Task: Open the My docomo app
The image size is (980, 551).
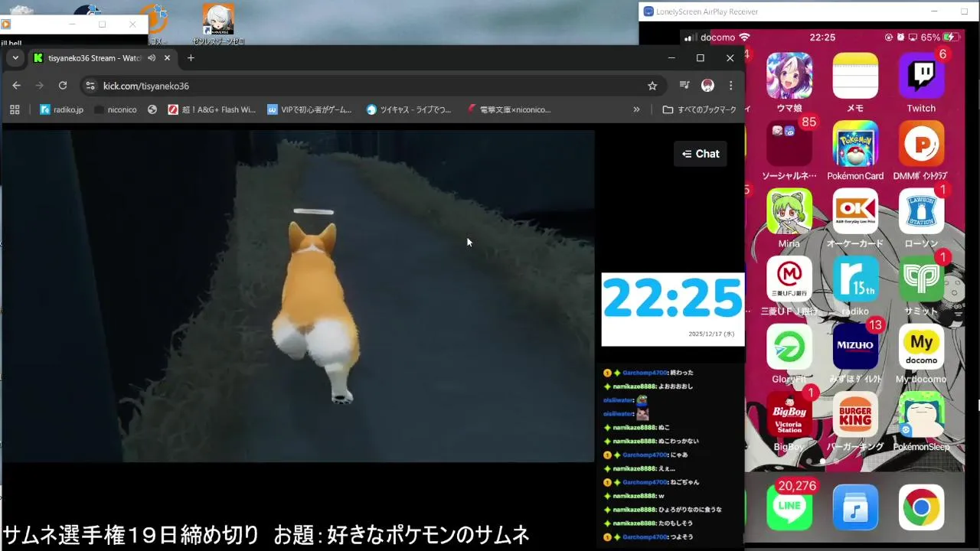Action: pyautogui.click(x=921, y=346)
